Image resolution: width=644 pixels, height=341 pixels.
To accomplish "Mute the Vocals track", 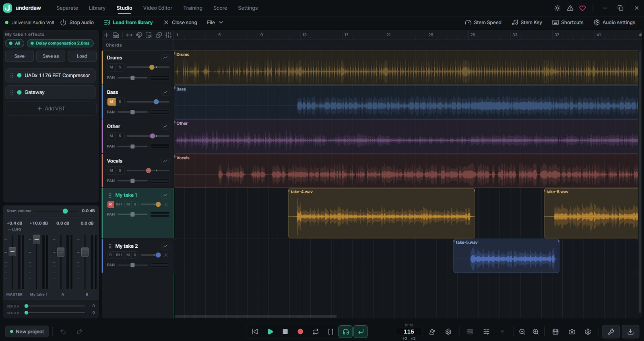I will click(x=111, y=170).
